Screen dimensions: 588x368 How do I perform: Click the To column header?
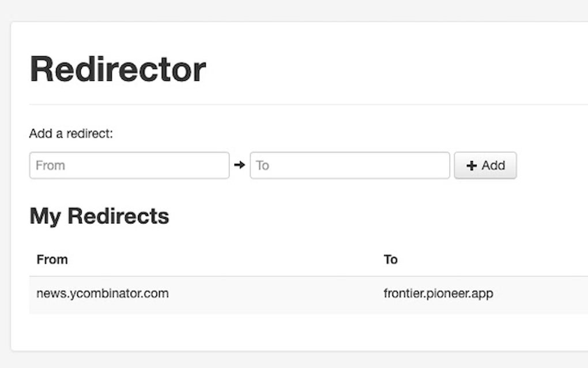click(391, 260)
